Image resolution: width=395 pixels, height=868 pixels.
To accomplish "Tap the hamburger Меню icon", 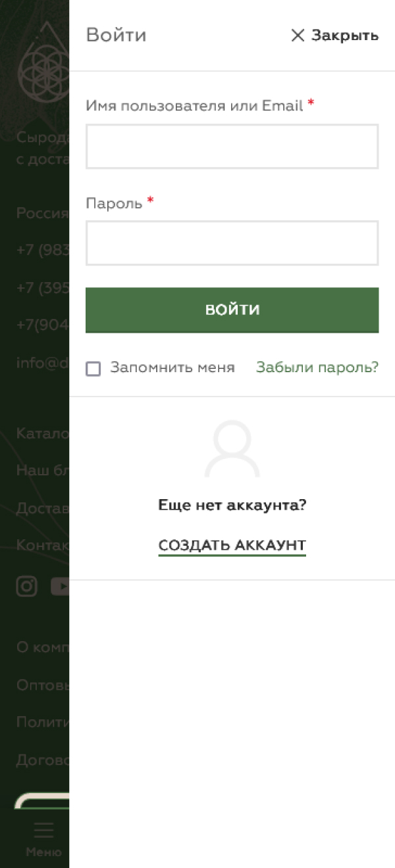I will [44, 831].
